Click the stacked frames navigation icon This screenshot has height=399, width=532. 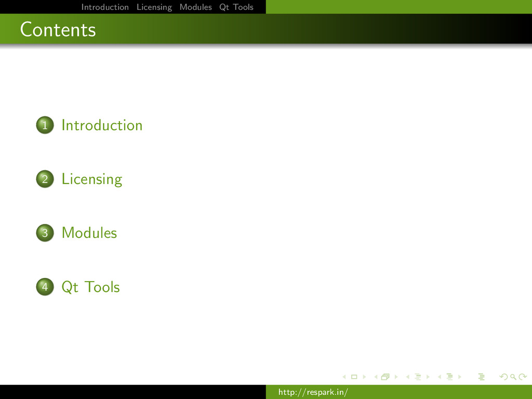pyautogui.click(x=385, y=377)
